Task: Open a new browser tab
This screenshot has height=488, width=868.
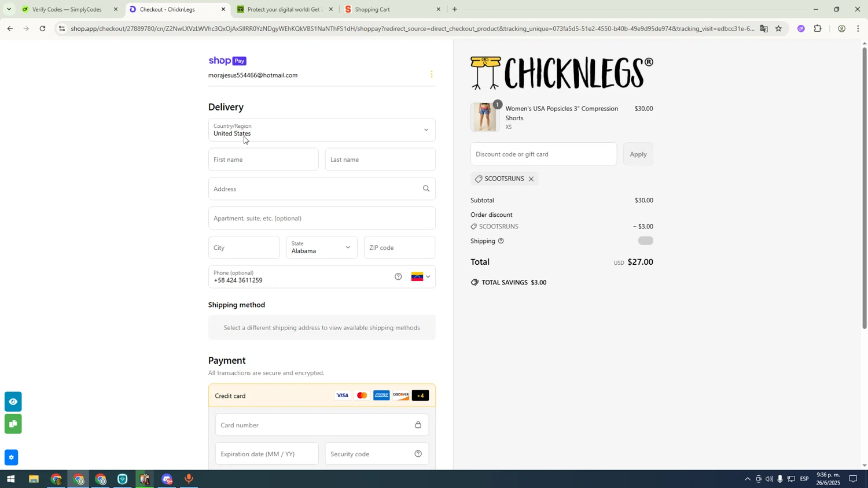Action: tap(455, 9)
